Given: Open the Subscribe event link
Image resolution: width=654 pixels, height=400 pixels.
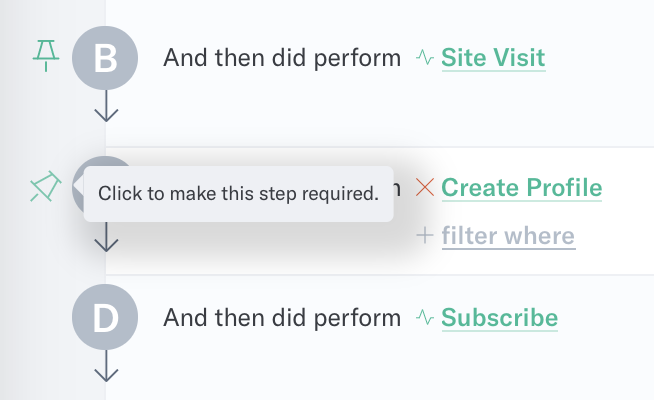Looking at the screenshot, I should [500, 317].
